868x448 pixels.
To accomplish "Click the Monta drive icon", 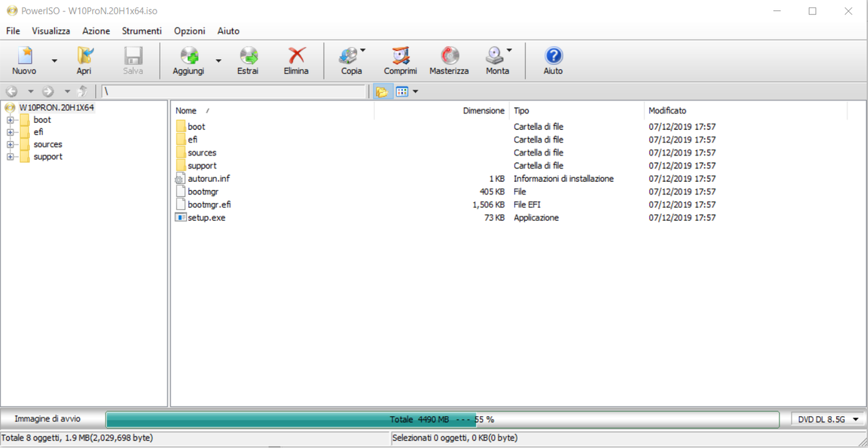I will [494, 56].
